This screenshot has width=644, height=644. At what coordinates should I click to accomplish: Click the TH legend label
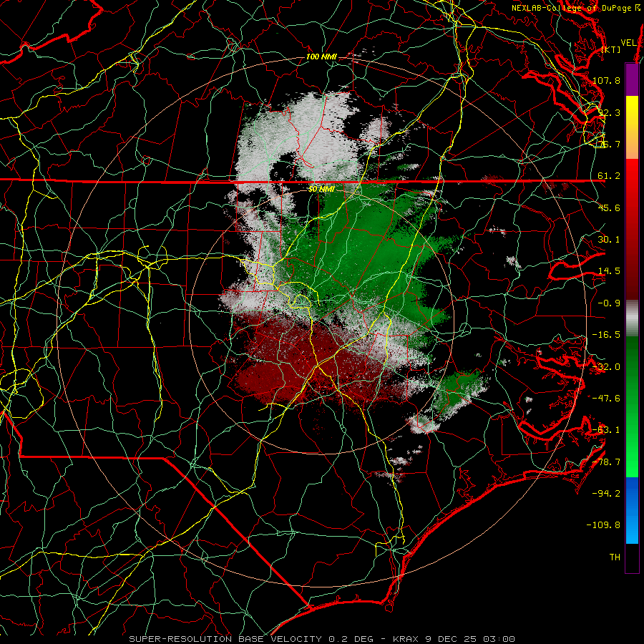pyautogui.click(x=615, y=557)
